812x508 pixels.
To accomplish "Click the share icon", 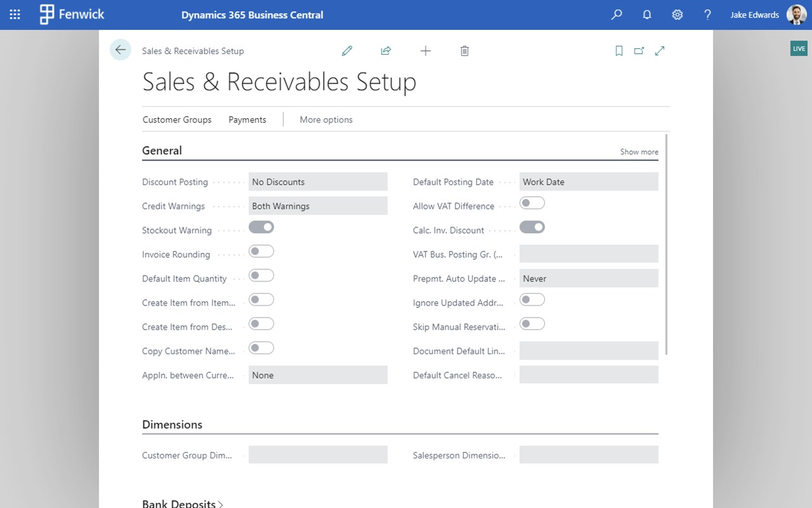I will pyautogui.click(x=386, y=51).
